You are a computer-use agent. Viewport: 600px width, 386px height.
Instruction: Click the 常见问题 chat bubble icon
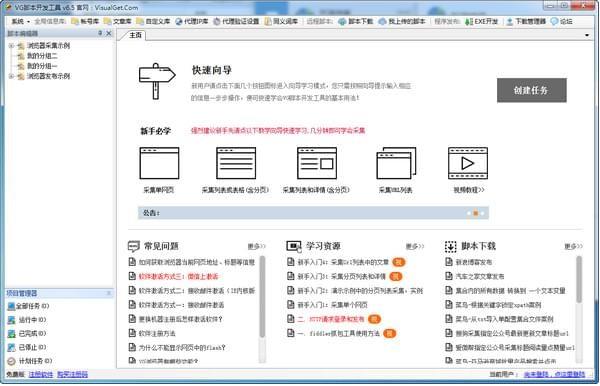coord(133,246)
